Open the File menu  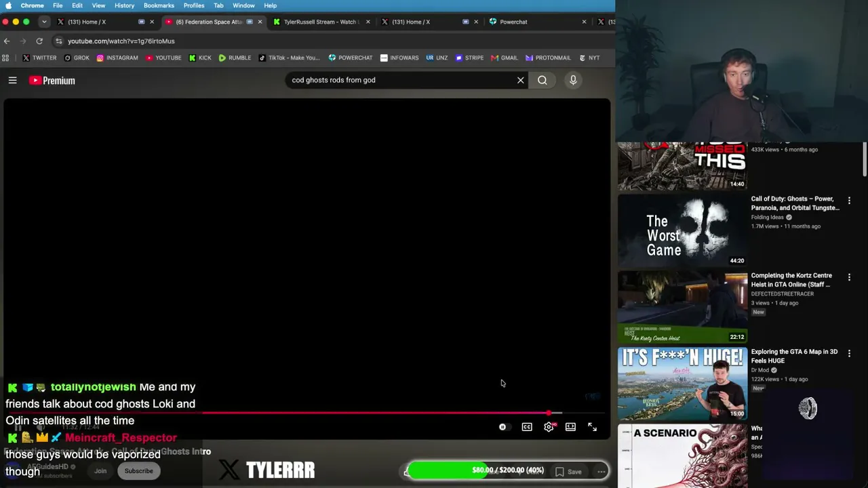[x=58, y=5]
